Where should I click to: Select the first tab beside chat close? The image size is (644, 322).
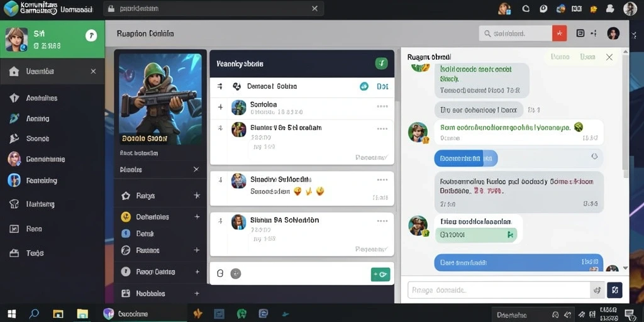[x=560, y=57]
